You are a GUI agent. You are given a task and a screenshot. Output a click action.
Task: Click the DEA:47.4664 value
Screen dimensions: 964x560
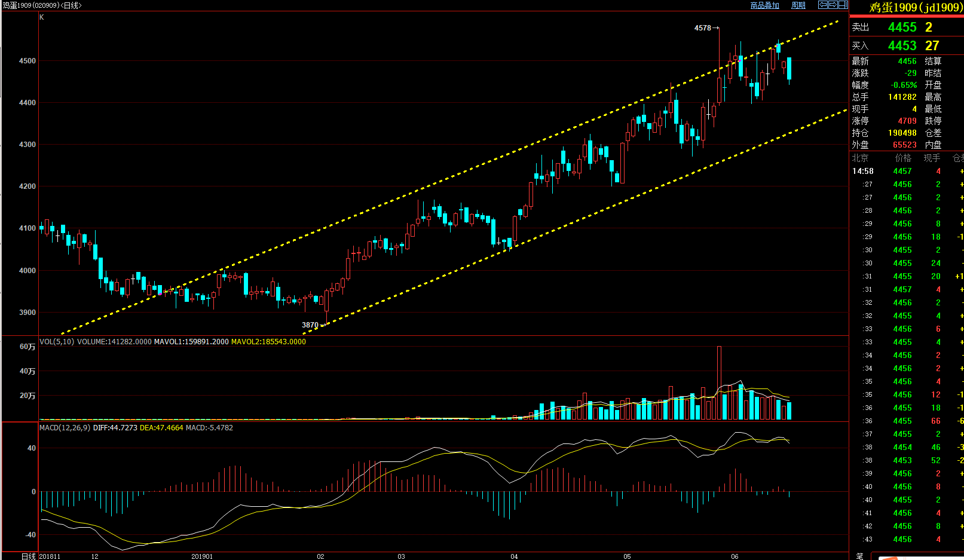161,428
